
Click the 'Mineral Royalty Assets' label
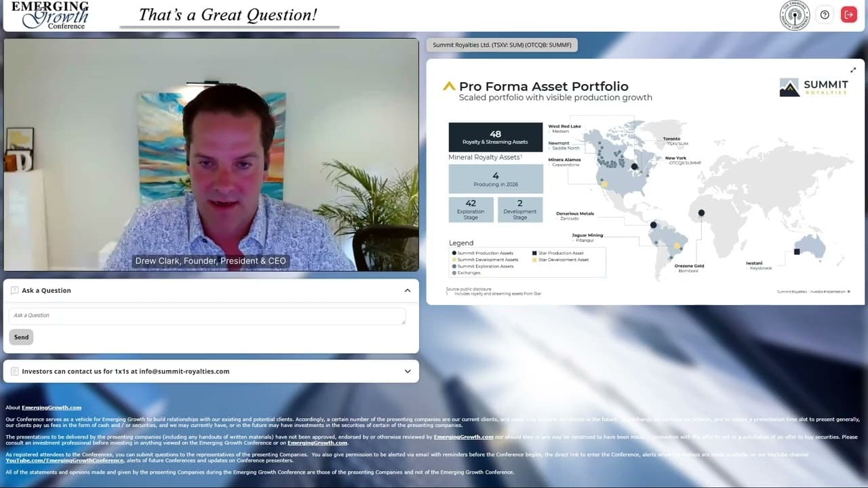[484, 157]
